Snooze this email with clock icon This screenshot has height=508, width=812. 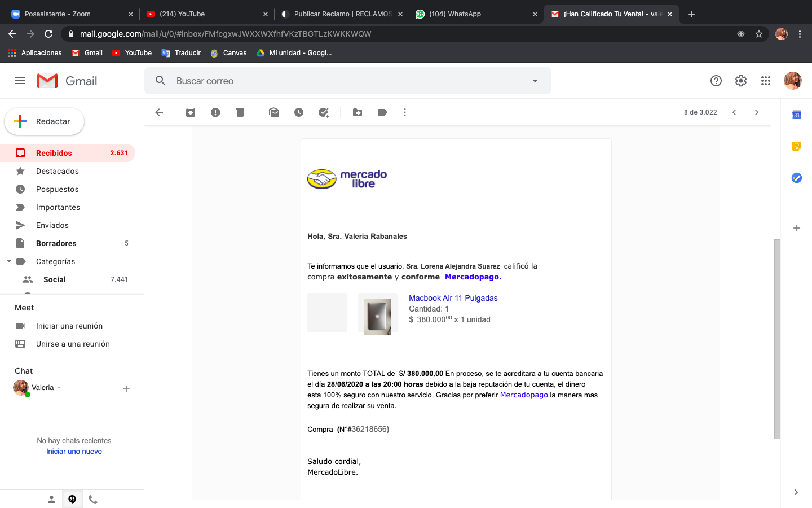tap(299, 112)
